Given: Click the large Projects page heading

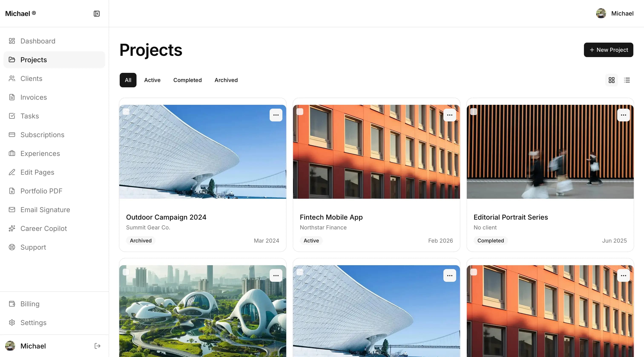Looking at the screenshot, I should (151, 50).
